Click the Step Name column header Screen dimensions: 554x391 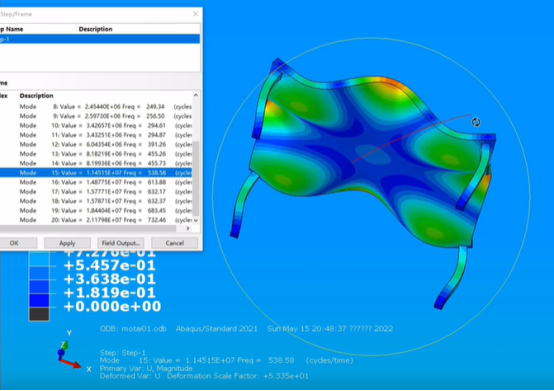12,29
